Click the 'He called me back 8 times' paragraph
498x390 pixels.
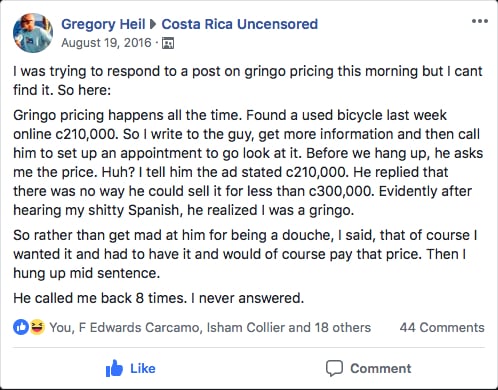pyautogui.click(x=159, y=298)
